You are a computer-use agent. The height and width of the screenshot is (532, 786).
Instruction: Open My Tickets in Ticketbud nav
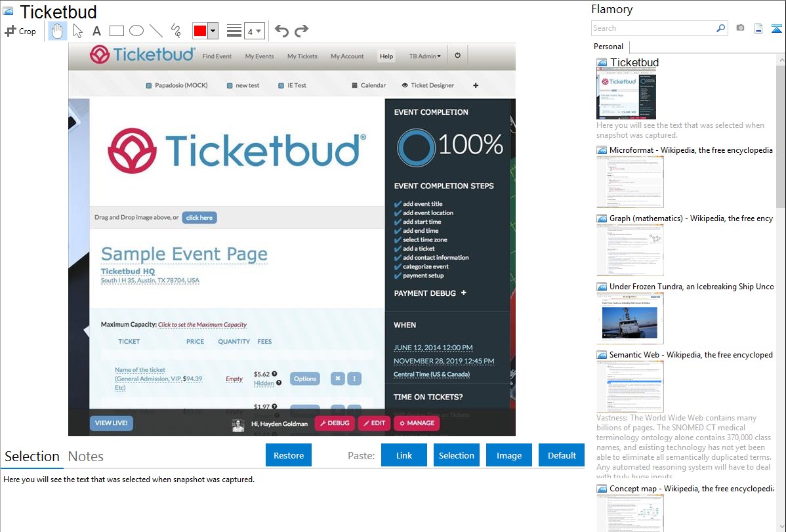point(302,56)
